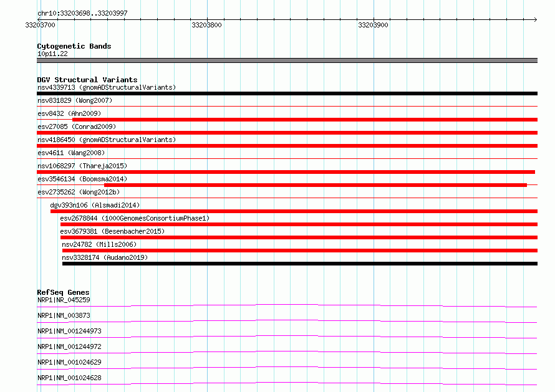
Task: Open variant dgv393n106 (Alsmadi2014)
Action: click(x=95, y=205)
